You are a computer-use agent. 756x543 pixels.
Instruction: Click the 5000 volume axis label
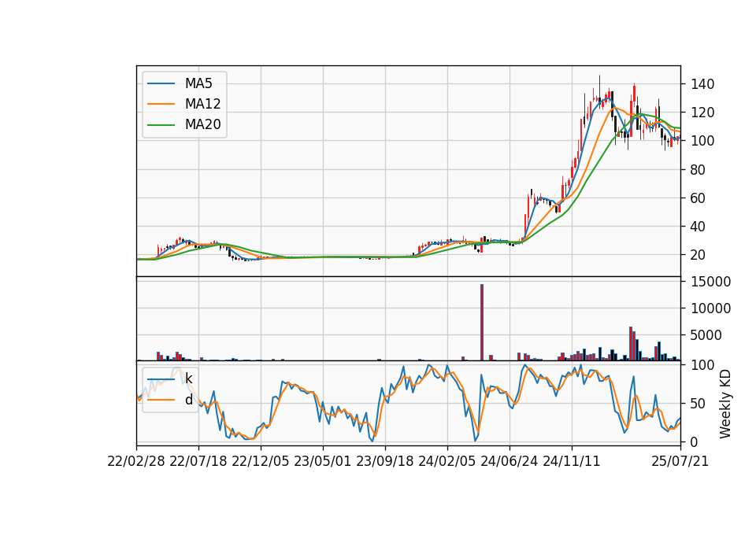click(x=706, y=335)
